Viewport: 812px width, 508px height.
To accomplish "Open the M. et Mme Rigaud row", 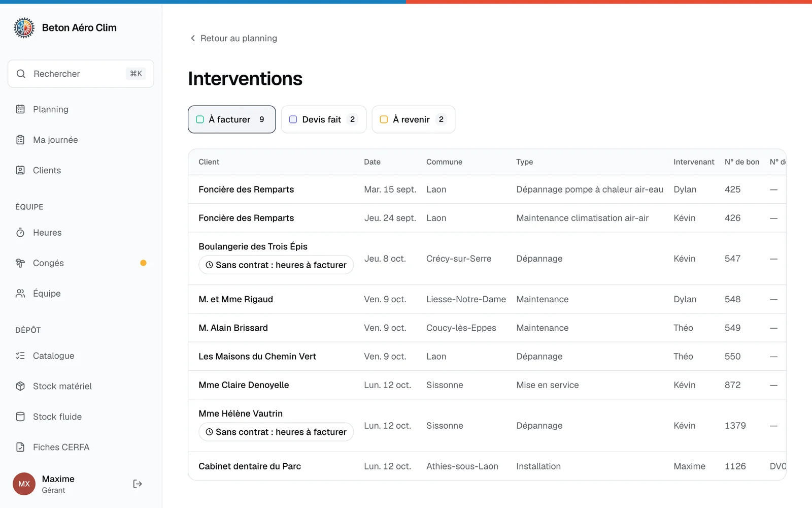I will [487, 299].
